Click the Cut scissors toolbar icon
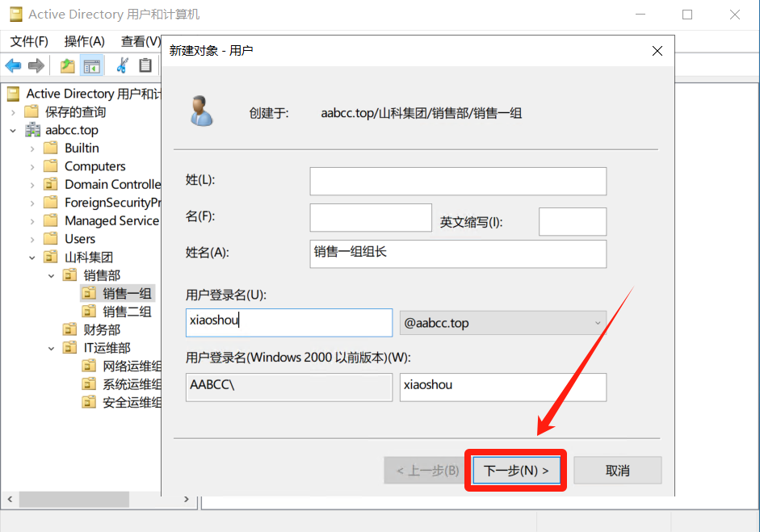The image size is (760, 532). pyautogui.click(x=123, y=65)
